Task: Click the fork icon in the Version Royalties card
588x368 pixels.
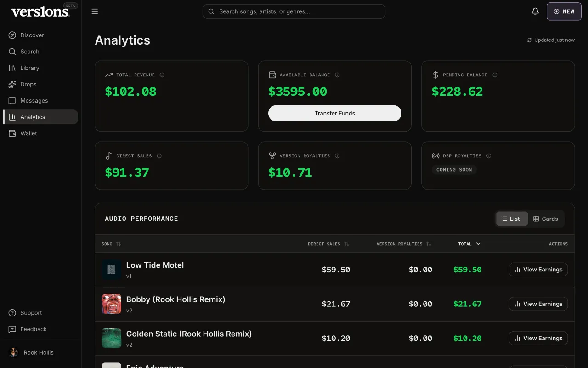Action: coord(272,156)
